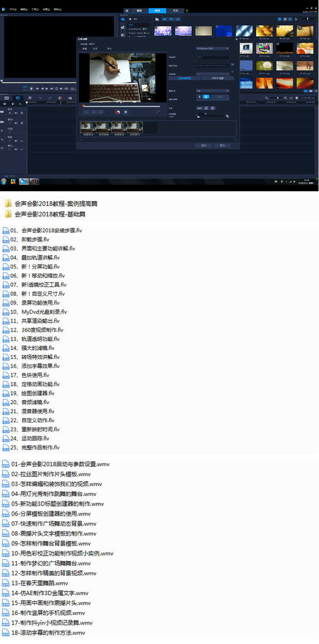Switch to the 共享 (Share) tab

click(x=176, y=10)
